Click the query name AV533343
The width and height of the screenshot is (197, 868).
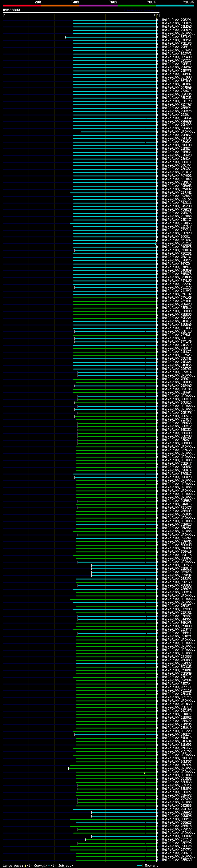11,10
